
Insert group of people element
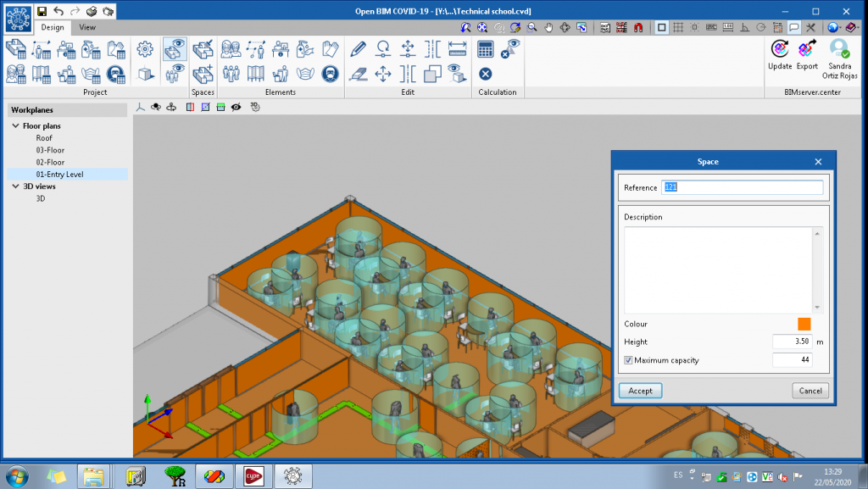click(231, 74)
